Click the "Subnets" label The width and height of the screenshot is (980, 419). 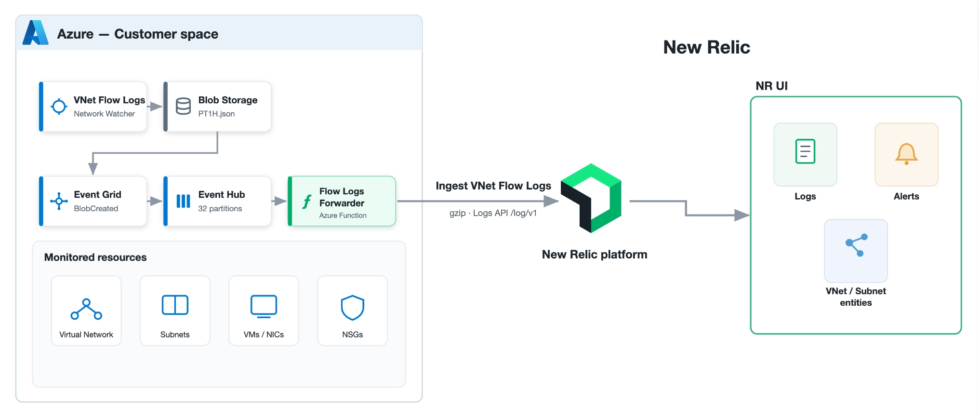click(x=175, y=335)
